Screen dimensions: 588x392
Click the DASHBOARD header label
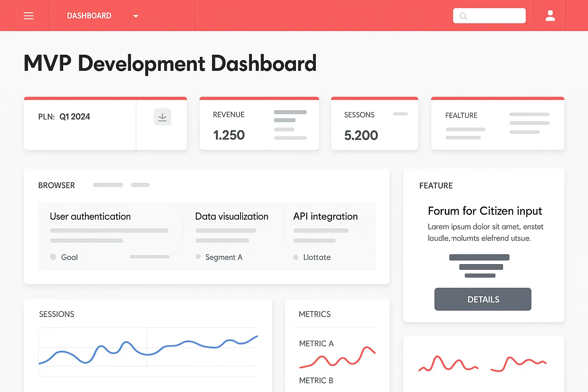89,16
